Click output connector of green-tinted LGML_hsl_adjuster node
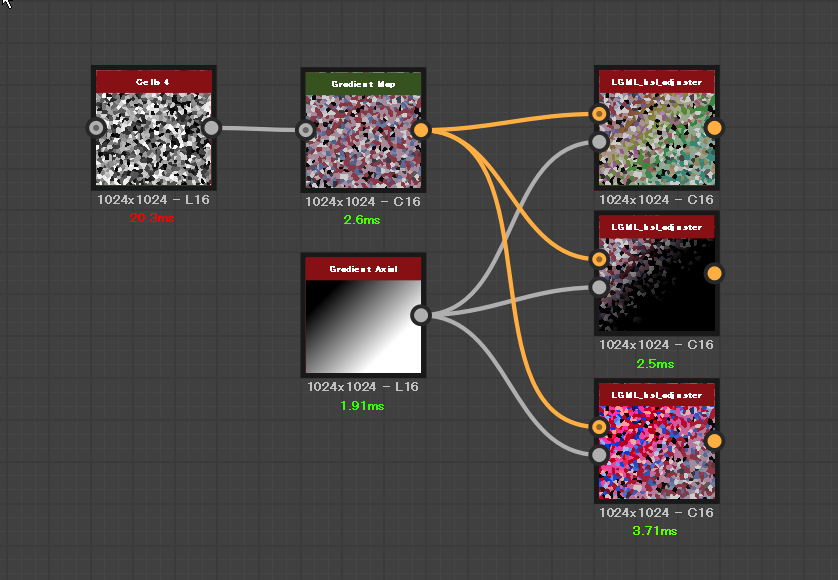The height and width of the screenshot is (580, 838). [x=714, y=128]
